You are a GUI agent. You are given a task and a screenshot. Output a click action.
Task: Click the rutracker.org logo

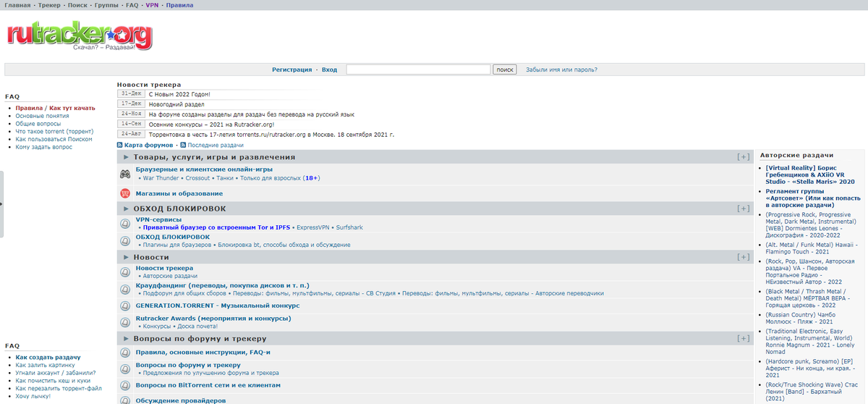(x=80, y=36)
